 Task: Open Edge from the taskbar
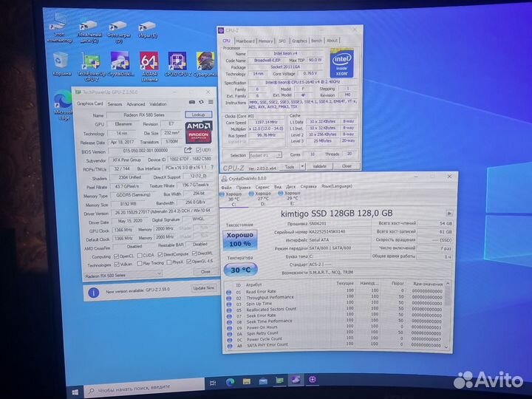[231, 383]
